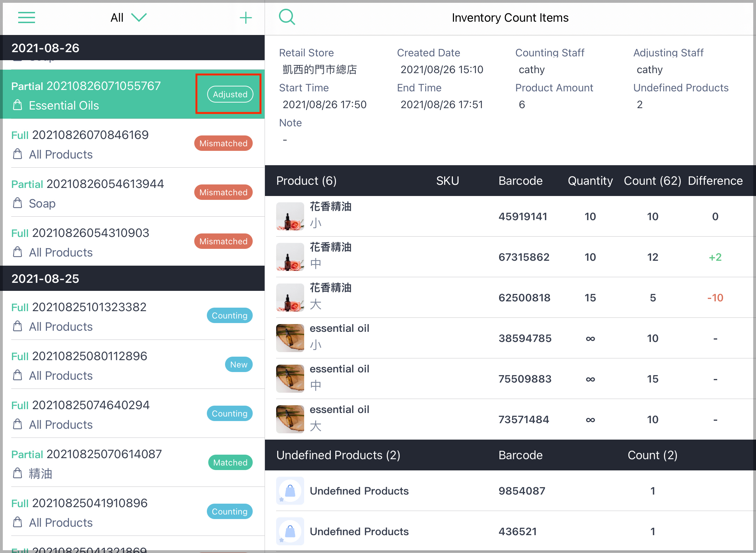Select the 花香精油 大 row with -10 difference
The height and width of the screenshot is (553, 756).
[x=510, y=297]
